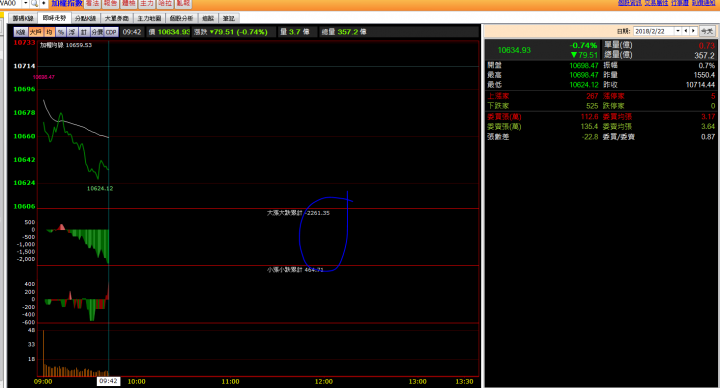The image size is (720, 388).
Task: Click the 最低 10624.12 row in panel
Action: click(x=543, y=85)
